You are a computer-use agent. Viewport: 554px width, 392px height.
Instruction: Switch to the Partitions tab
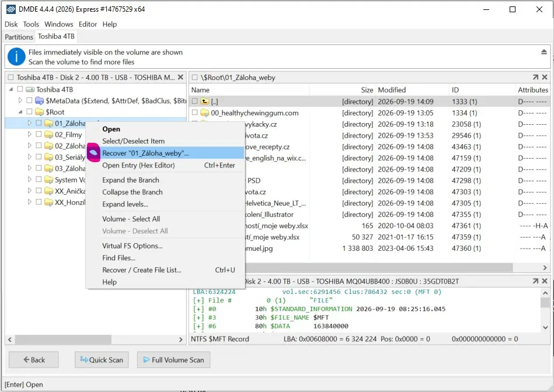(19, 37)
